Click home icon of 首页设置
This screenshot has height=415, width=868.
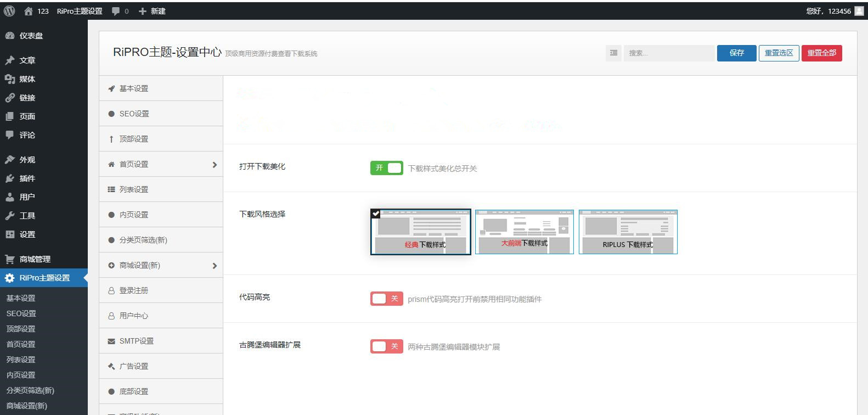111,164
